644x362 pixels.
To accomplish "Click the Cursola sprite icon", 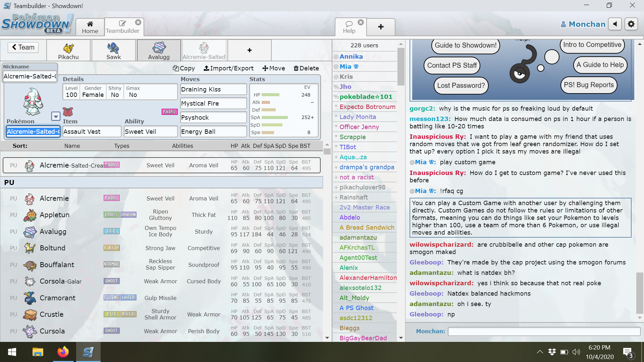I will pos(30,331).
